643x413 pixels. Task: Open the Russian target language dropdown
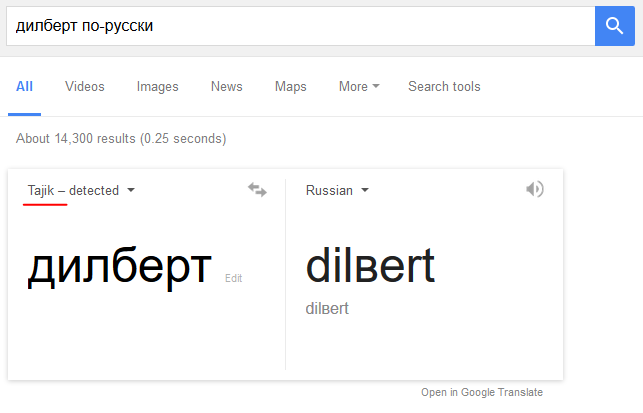click(x=337, y=190)
